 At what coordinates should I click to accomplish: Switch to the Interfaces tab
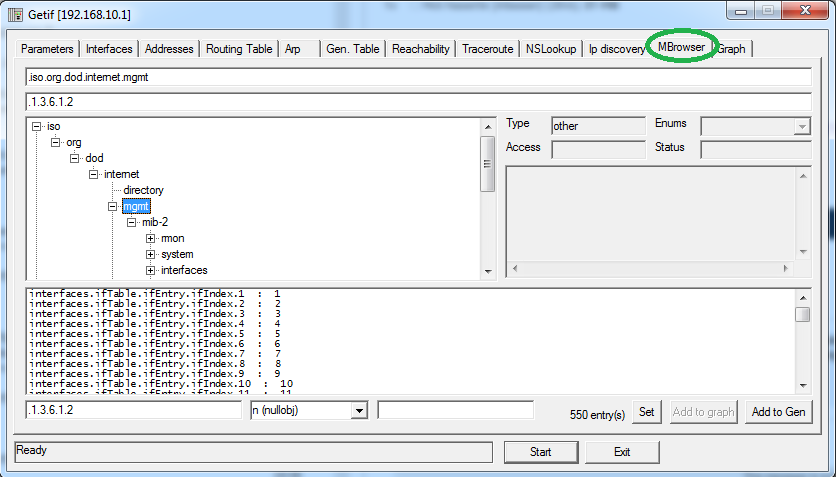pyautogui.click(x=109, y=49)
